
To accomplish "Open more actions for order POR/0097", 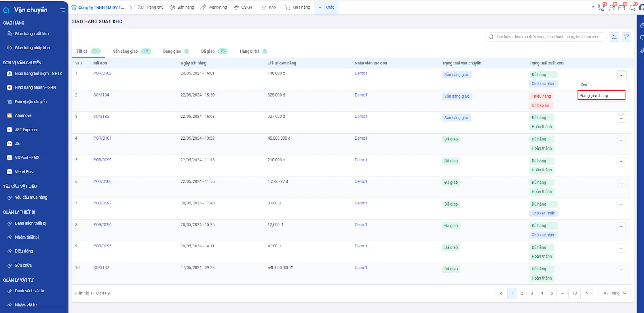I will click(621, 205).
